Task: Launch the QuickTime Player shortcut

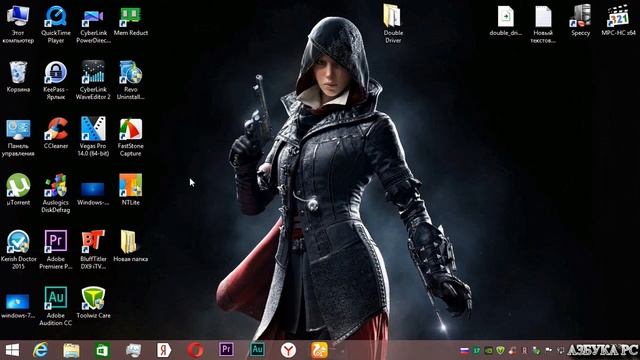Action: 56,24
